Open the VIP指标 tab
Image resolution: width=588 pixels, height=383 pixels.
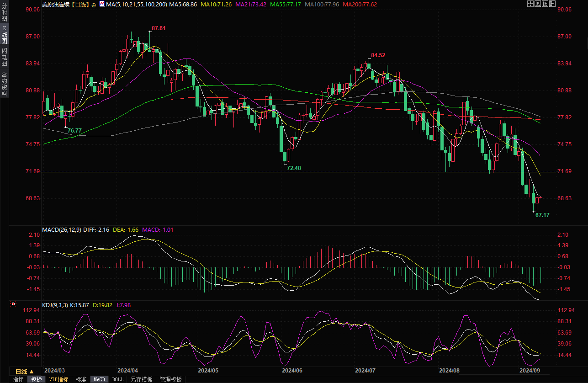pyautogui.click(x=59, y=379)
